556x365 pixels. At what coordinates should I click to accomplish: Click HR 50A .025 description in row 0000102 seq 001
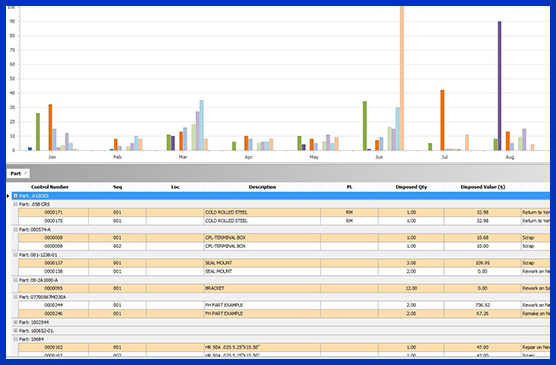click(262, 347)
